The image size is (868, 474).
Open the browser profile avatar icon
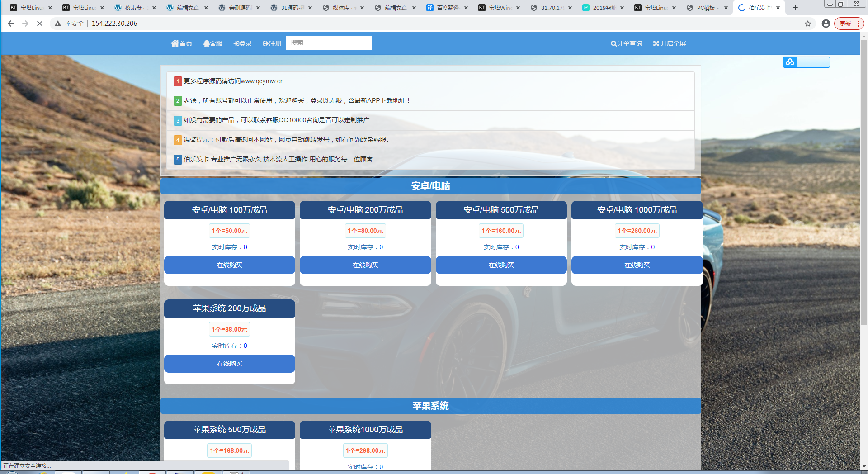coord(826,24)
